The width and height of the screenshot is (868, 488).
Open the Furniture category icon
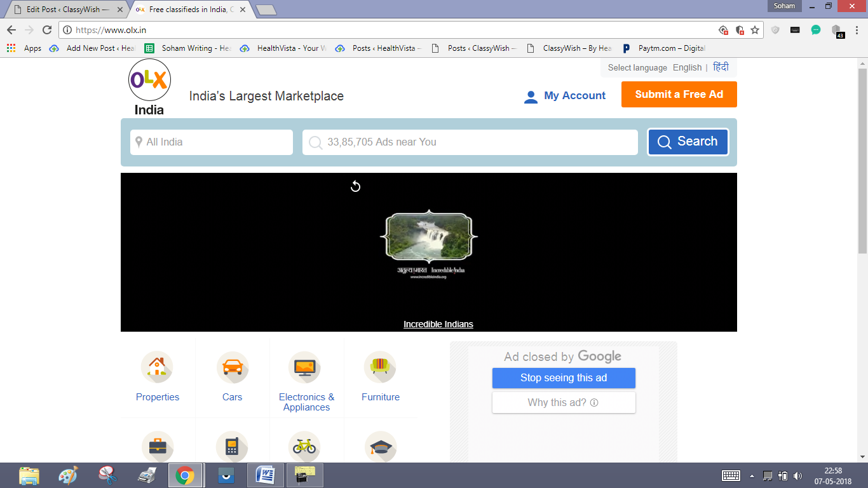coord(380,367)
